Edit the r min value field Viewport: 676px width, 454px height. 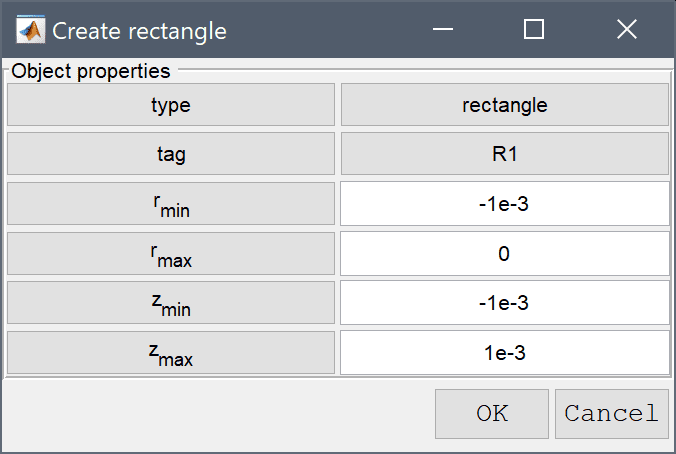point(504,204)
